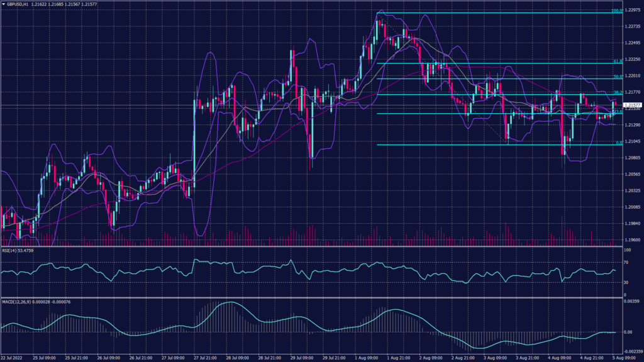The image size is (644, 362).
Task: Collapse the GBPUSD,H1 header using the triangle
Action: [x=3, y=4]
